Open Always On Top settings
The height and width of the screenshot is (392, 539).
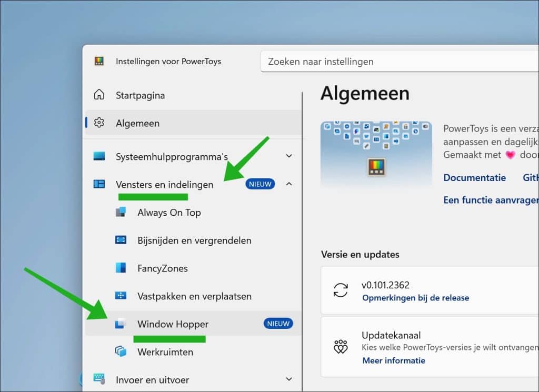[194, 213]
